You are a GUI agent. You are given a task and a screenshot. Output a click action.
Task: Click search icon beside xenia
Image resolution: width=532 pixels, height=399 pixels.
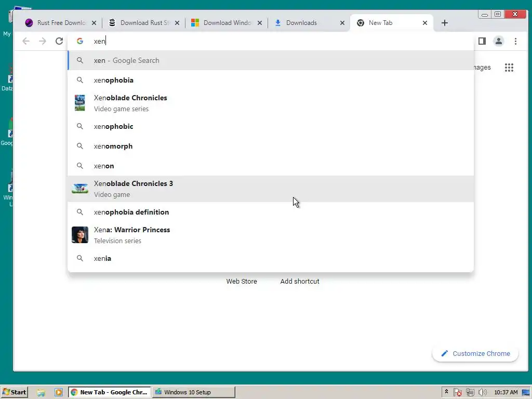(x=79, y=258)
